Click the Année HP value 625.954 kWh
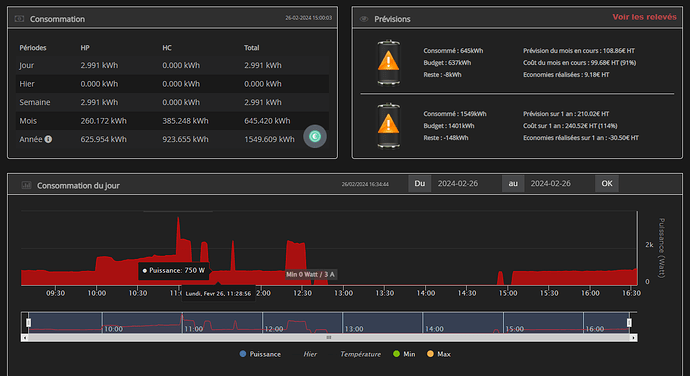Screen dimensions: 690x376 coord(103,139)
